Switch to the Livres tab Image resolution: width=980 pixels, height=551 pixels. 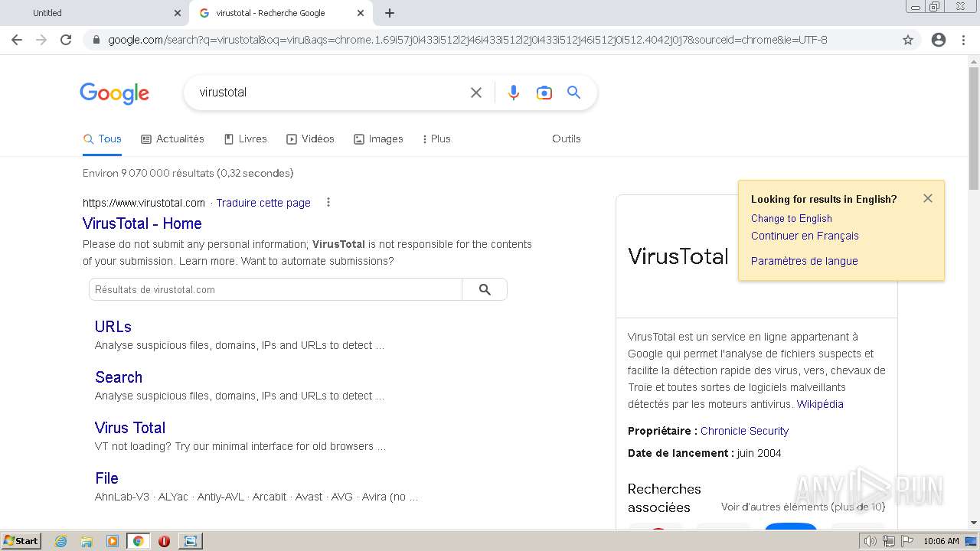246,139
